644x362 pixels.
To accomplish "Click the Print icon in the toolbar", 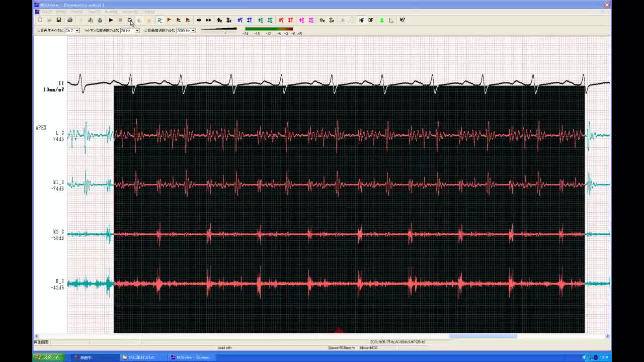I will coord(70,20).
